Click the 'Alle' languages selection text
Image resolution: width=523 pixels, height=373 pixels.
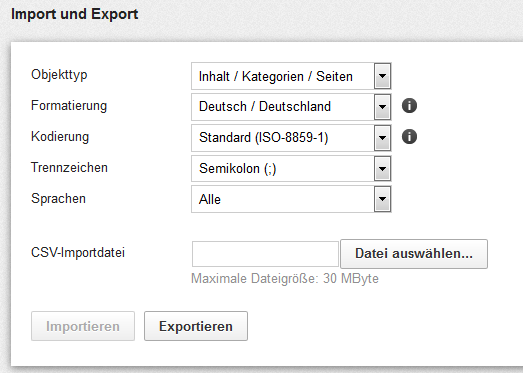210,200
